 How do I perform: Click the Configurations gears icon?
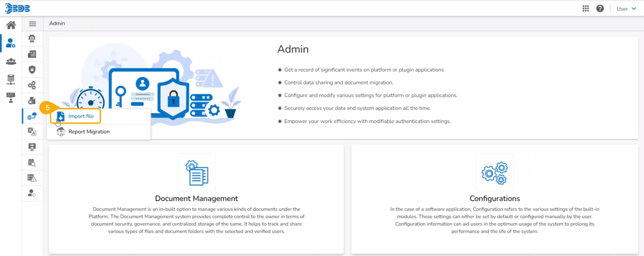[x=495, y=172]
